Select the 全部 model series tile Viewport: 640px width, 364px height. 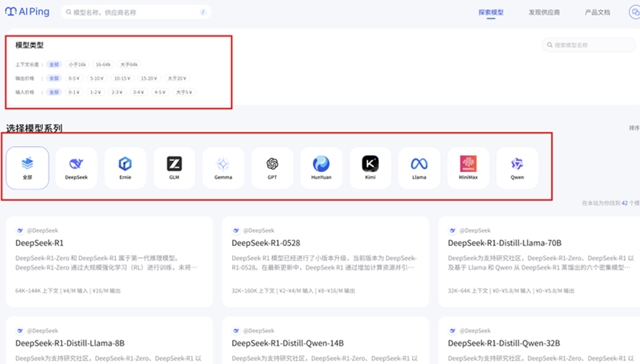[x=27, y=168]
